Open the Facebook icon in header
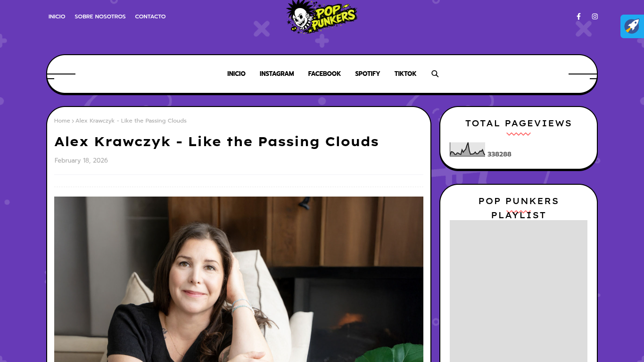Viewport: 644px width, 362px height. pyautogui.click(x=578, y=16)
